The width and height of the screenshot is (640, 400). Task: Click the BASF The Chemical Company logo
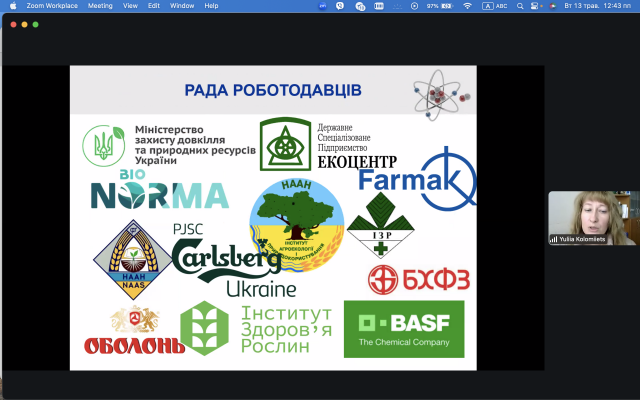404,329
